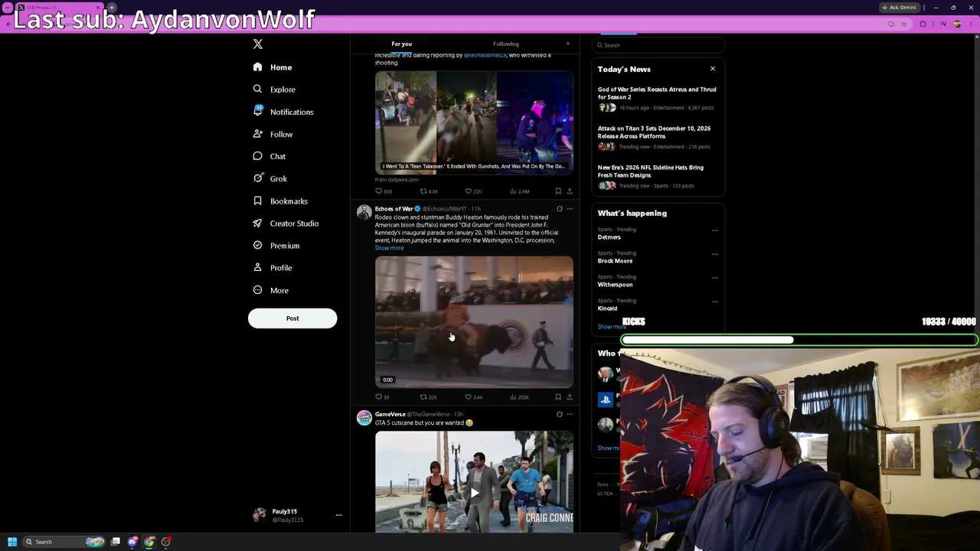Open the dailywire.com source link
This screenshot has height=551, width=980.
coord(397,180)
